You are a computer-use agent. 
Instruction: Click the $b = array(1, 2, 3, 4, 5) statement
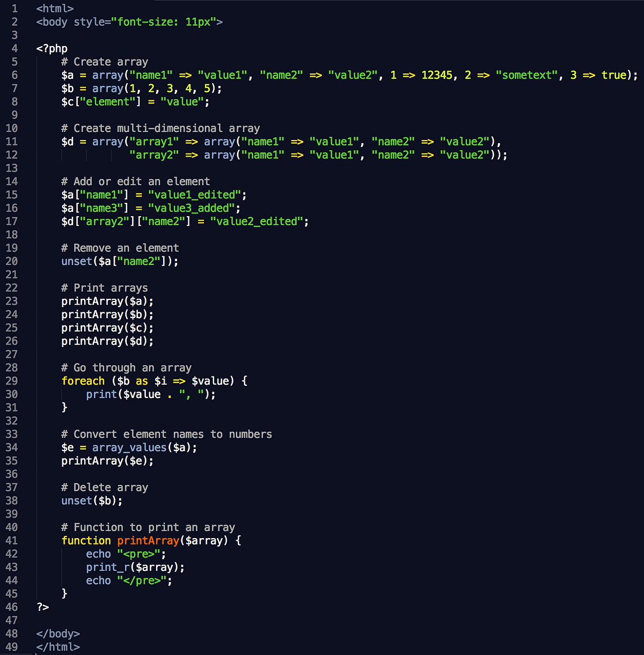[142, 89]
